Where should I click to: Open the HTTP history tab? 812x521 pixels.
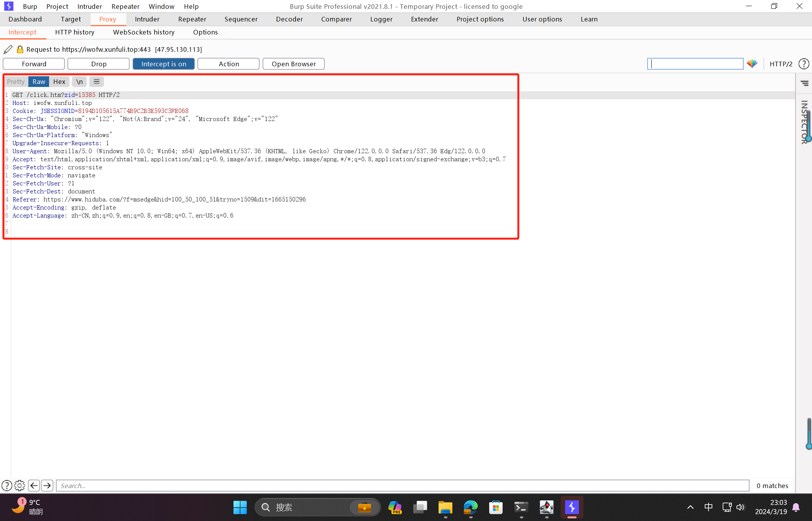[75, 32]
